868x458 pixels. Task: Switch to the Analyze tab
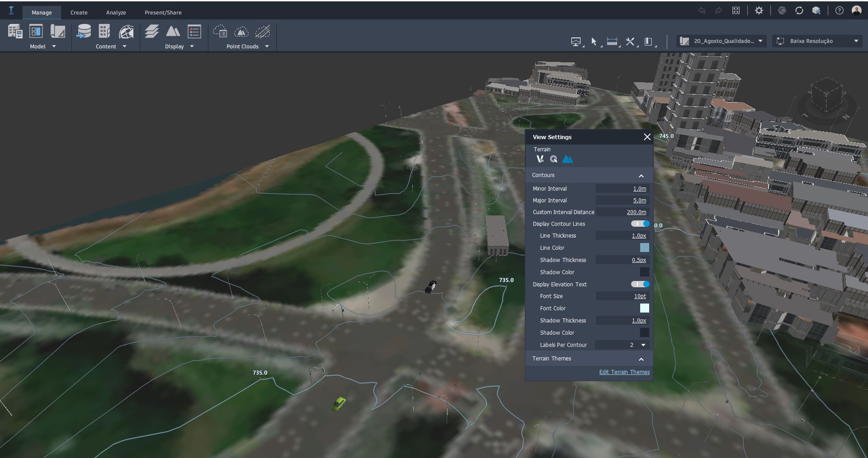pyautogui.click(x=116, y=13)
